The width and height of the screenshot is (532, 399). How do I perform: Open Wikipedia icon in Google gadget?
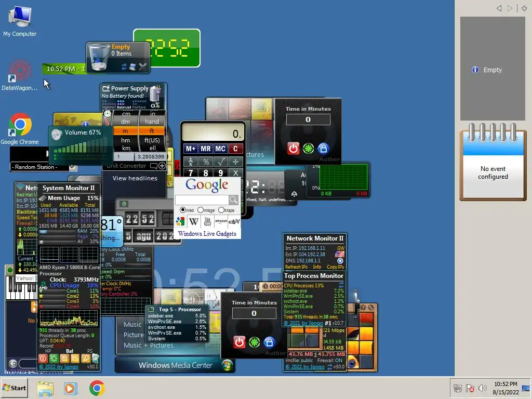pos(194,221)
